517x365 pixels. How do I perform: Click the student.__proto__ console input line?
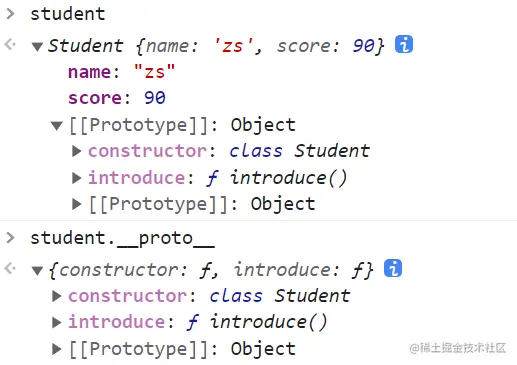122,239
